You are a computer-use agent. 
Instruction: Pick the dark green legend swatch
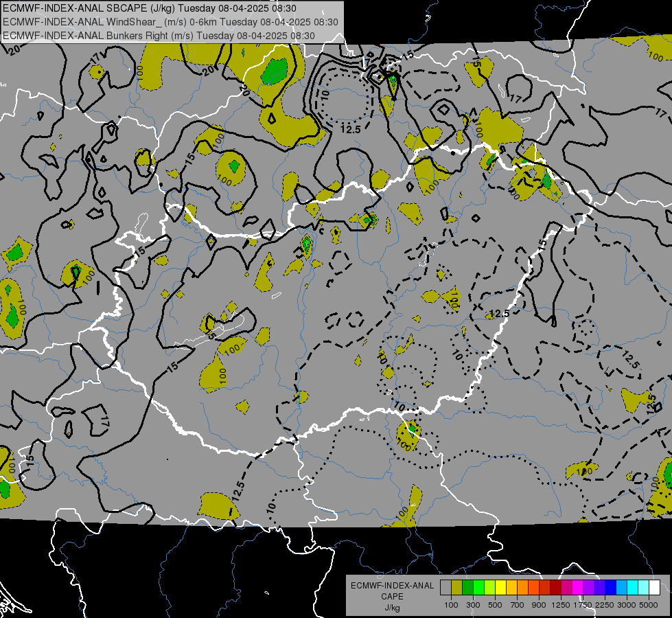tap(468, 587)
